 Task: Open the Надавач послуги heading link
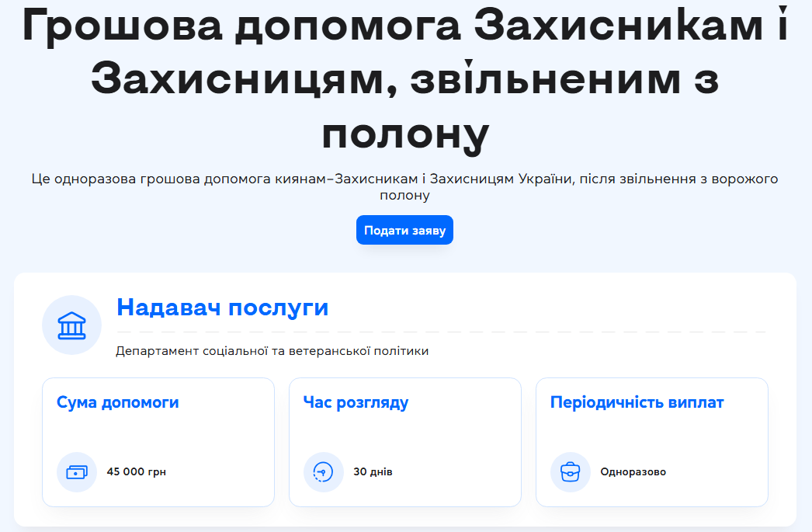[x=222, y=308]
